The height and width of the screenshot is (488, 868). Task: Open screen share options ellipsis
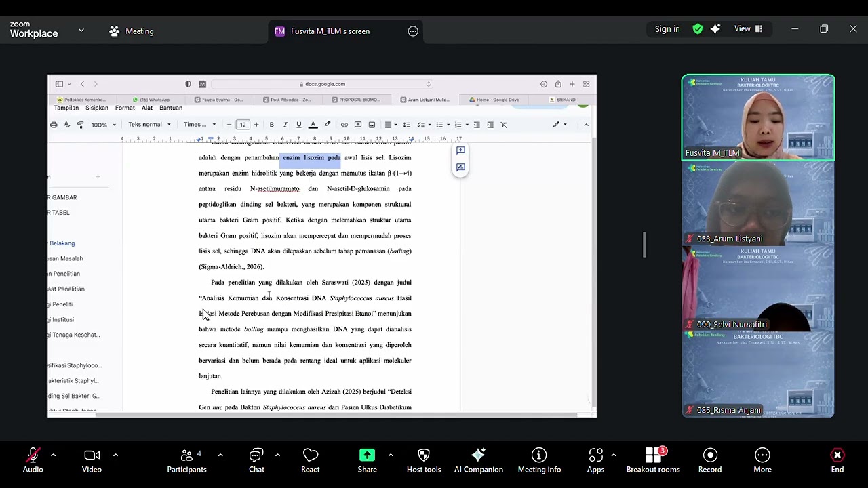click(x=413, y=31)
